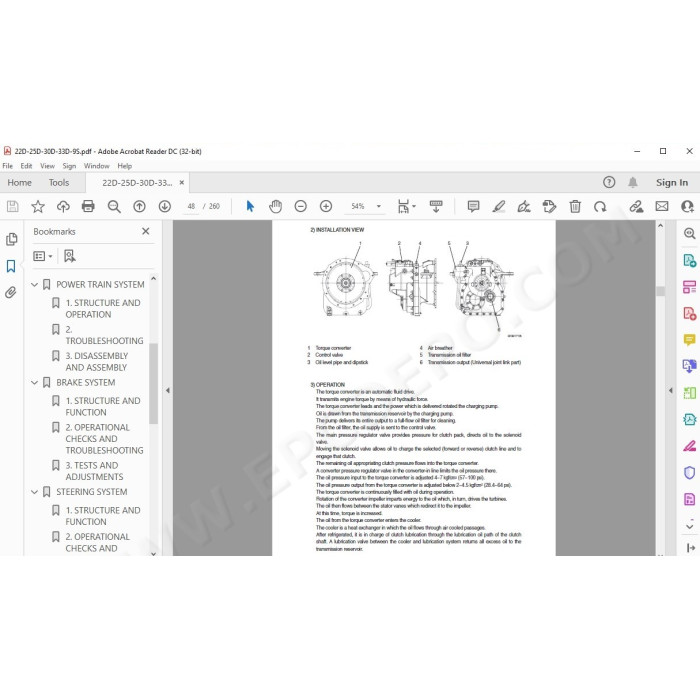Image resolution: width=700 pixels, height=700 pixels.
Task: Open page thumbnails panel
Action: [x=12, y=239]
